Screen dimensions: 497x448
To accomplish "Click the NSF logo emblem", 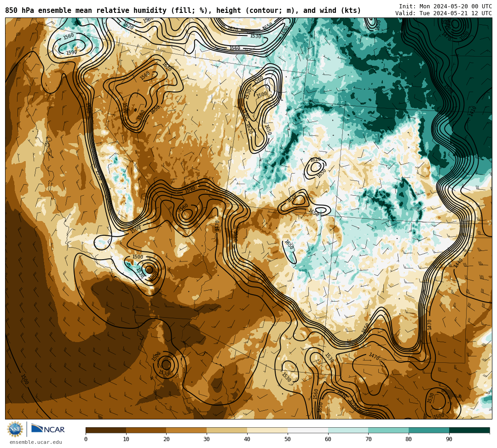I will (x=15, y=430).
